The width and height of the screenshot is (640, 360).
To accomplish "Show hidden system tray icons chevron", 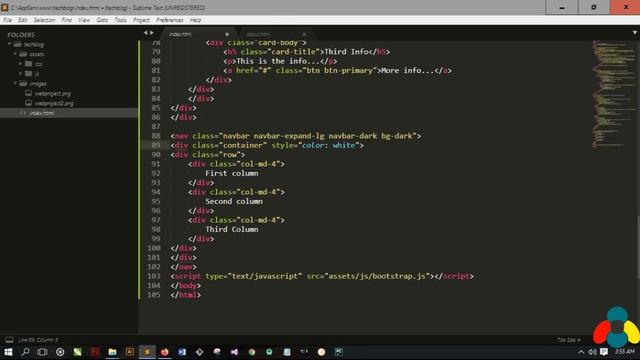I will 581,352.
